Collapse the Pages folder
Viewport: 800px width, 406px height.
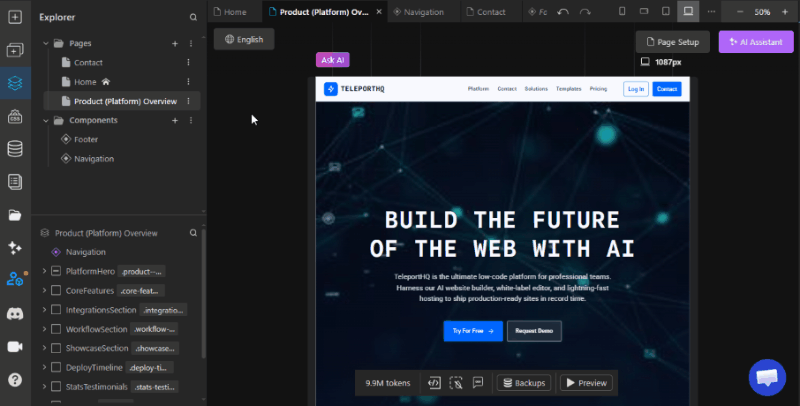[x=45, y=43]
